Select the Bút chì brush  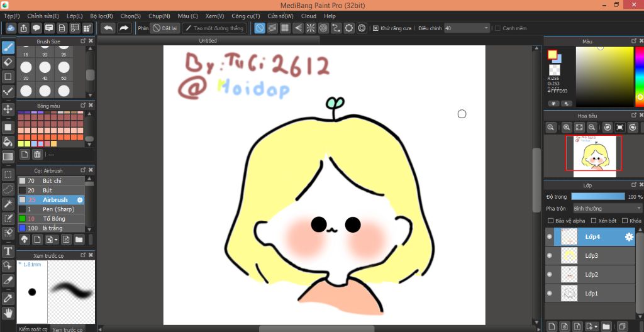click(52, 181)
